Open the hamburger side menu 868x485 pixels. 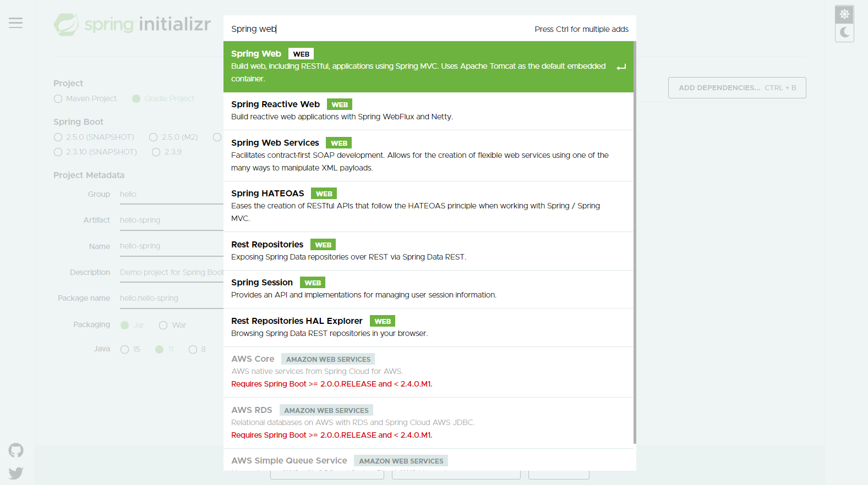point(16,23)
